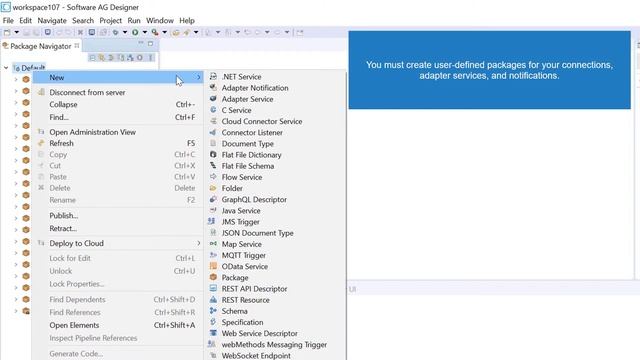Open the File menu
This screenshot has height=360, width=640.
tap(8, 20)
